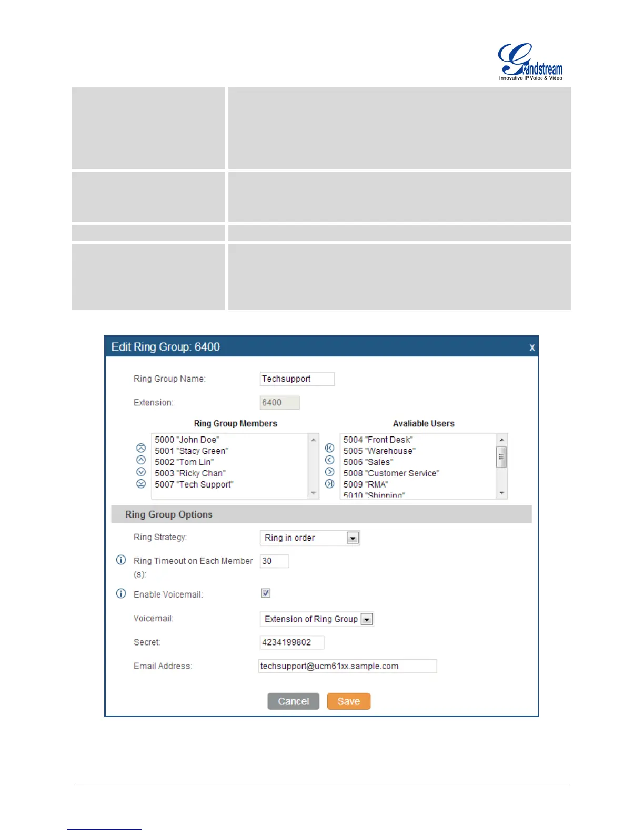
Task: Remove selected member with single right arrow
Action: coord(330,472)
